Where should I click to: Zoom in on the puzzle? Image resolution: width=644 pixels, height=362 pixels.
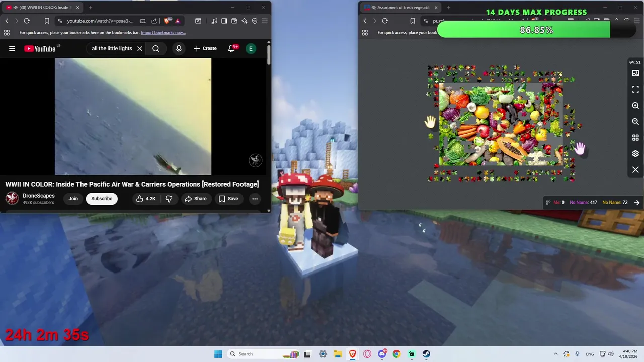point(635,106)
